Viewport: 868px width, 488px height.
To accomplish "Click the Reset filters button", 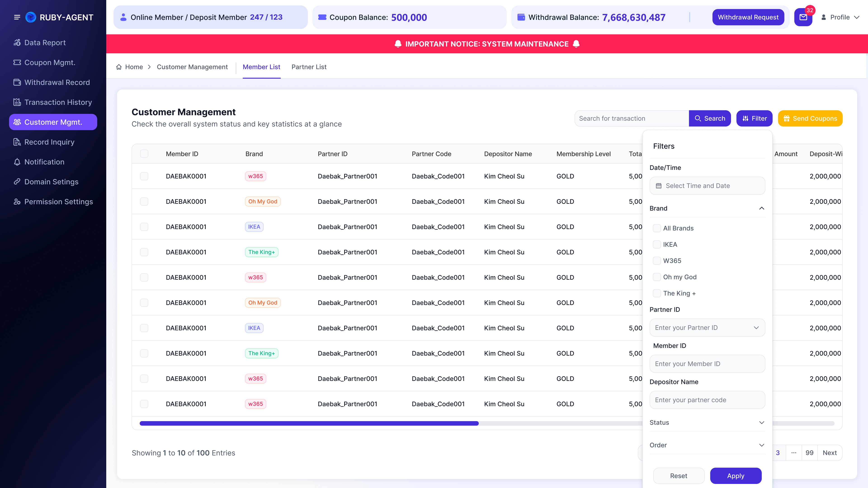I will click(679, 476).
